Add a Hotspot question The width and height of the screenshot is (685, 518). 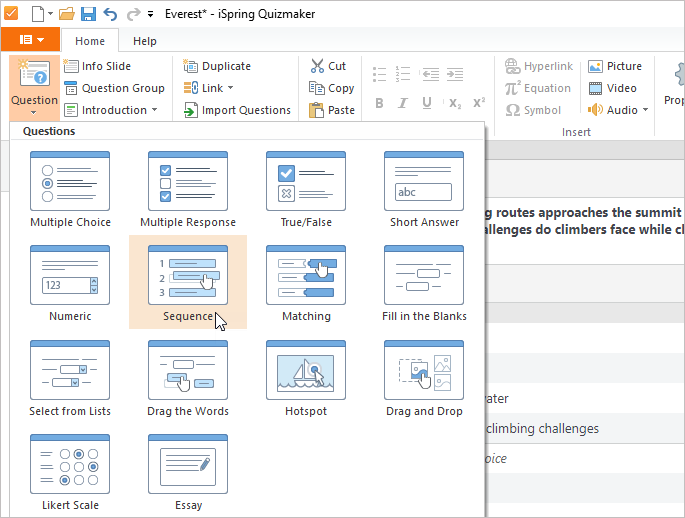point(306,378)
